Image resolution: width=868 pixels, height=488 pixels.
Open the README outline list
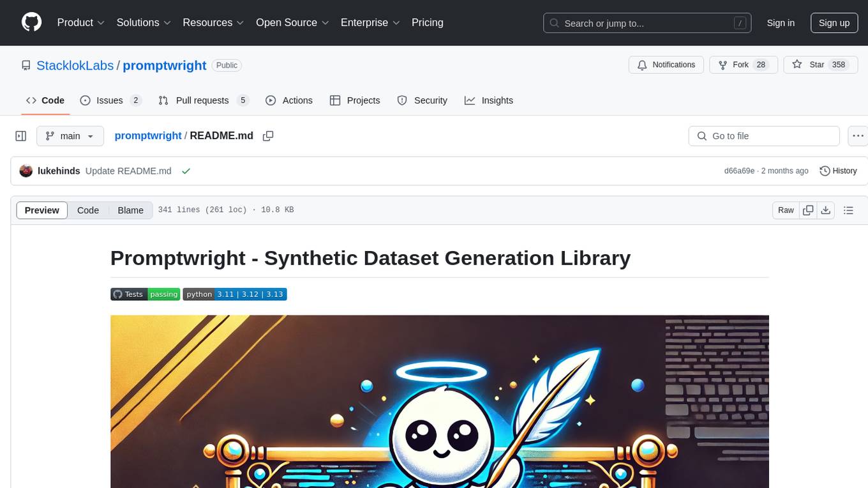pyautogui.click(x=848, y=210)
